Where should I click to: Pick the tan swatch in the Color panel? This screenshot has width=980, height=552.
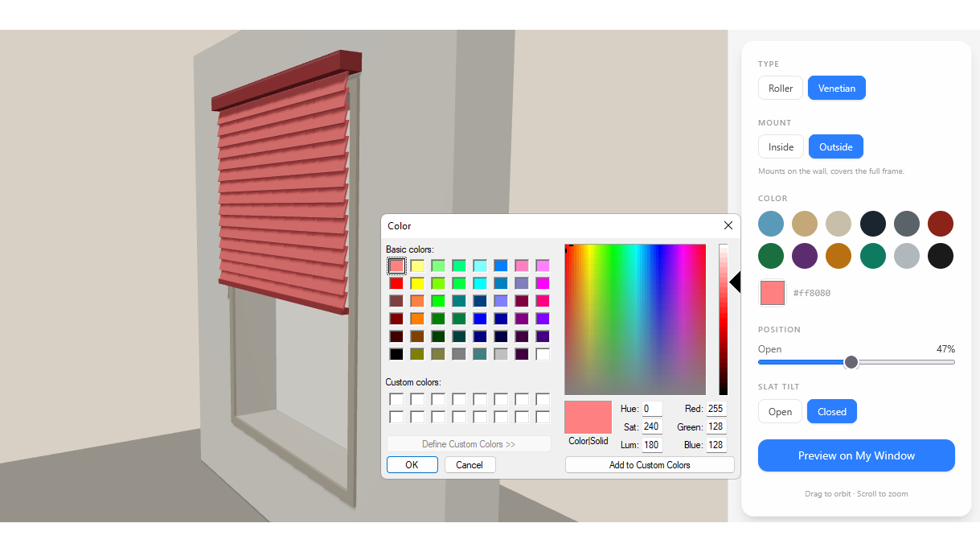pyautogui.click(x=805, y=224)
